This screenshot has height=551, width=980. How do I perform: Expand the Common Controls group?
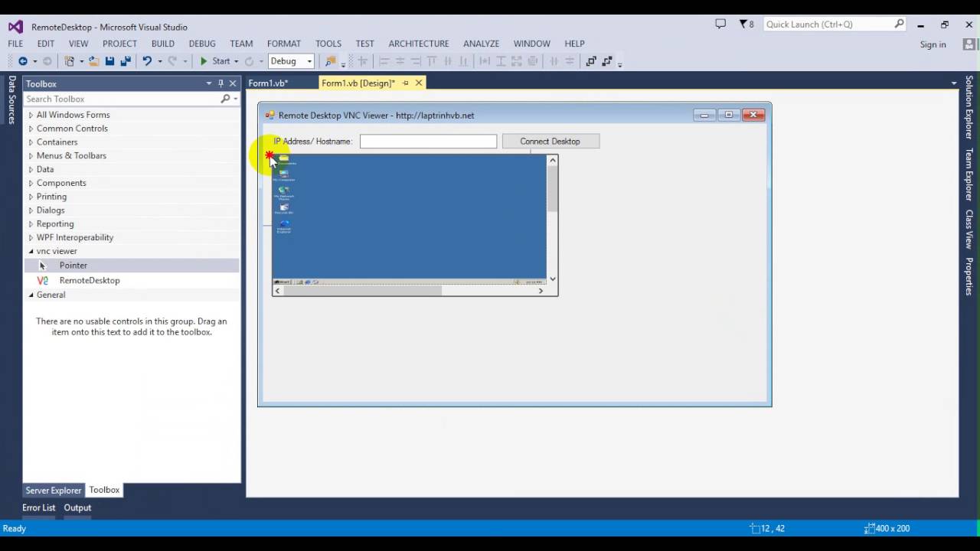(31, 129)
